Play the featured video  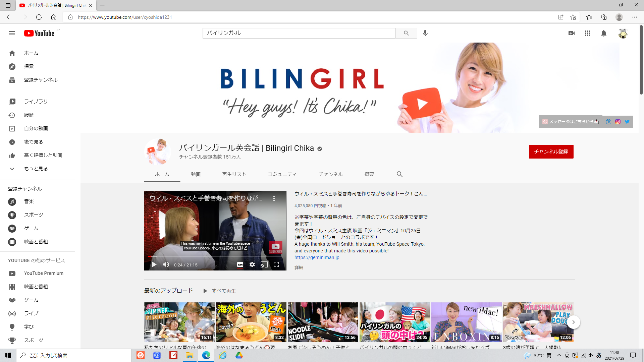(x=154, y=265)
